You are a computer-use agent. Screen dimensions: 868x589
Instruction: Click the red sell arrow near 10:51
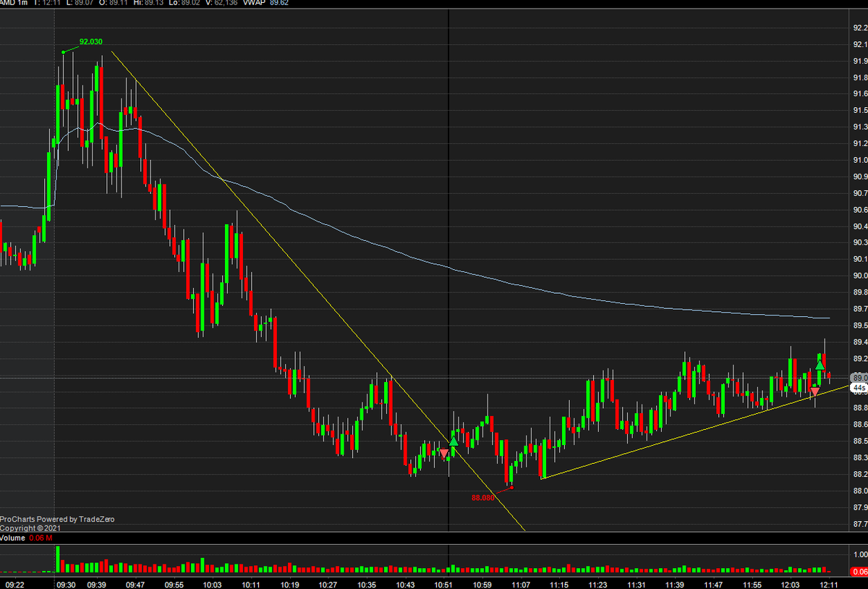point(444,453)
